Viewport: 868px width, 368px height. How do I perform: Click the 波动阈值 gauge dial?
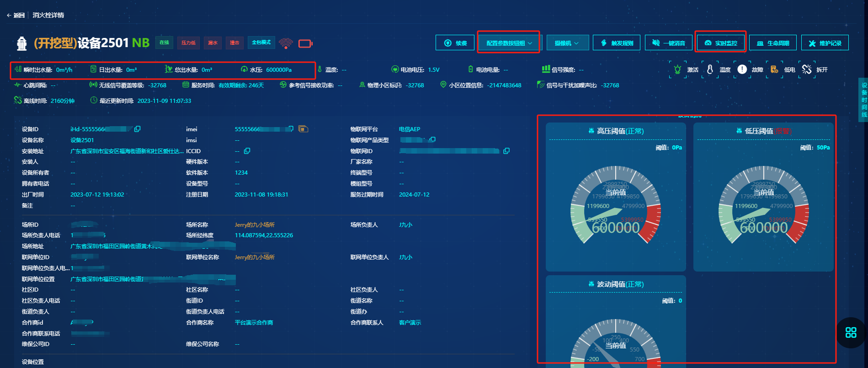pos(616,344)
